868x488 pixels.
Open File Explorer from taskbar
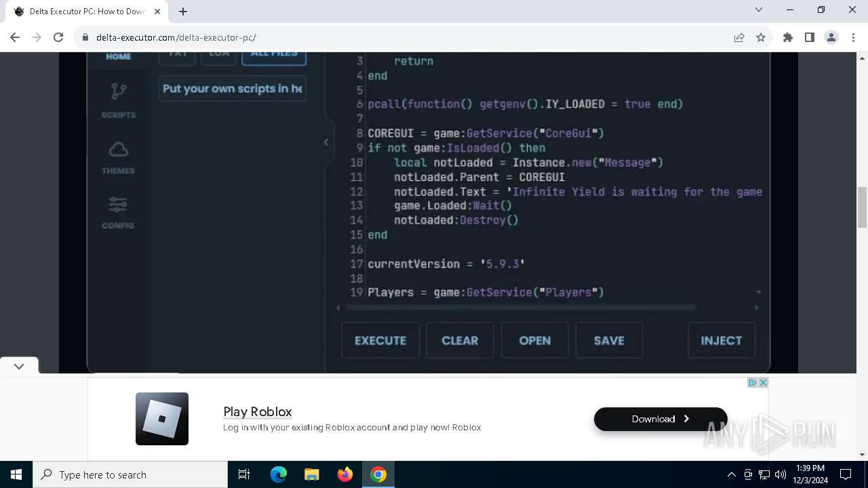311,474
